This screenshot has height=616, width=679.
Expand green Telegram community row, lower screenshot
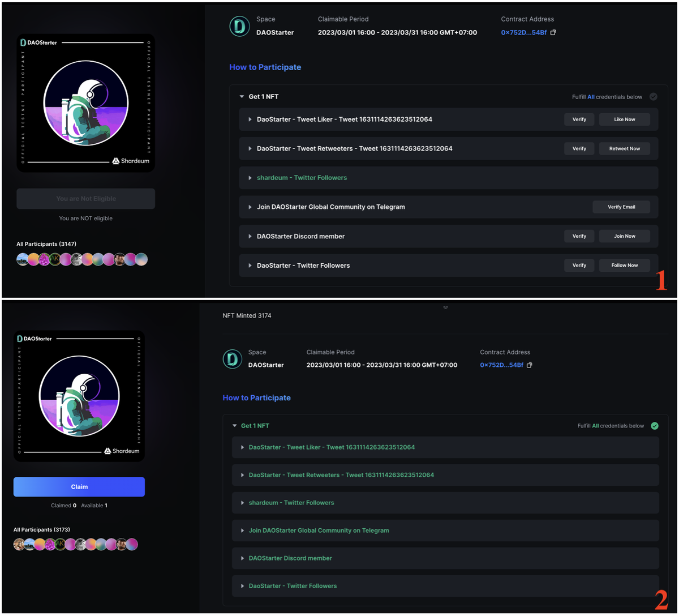(242, 531)
